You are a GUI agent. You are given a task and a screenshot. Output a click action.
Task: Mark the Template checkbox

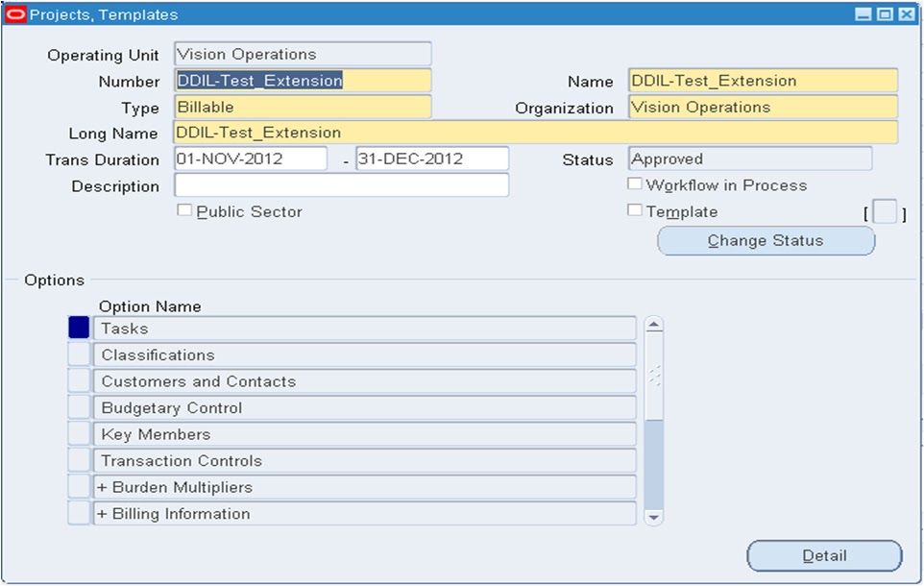[634, 209]
